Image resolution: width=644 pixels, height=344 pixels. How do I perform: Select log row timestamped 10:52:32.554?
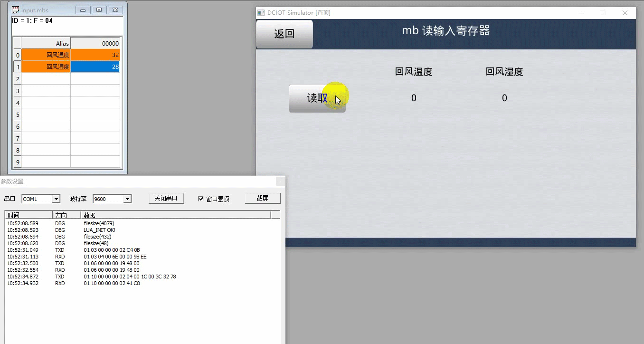[142, 270]
